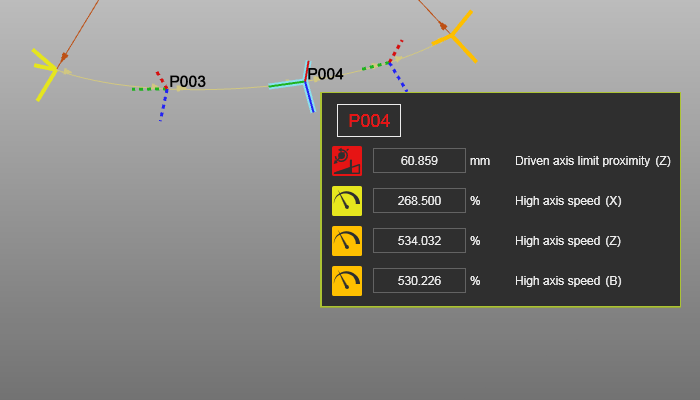Select the 534.032 percent value field
Image resolution: width=700 pixels, height=400 pixels.
(419, 240)
